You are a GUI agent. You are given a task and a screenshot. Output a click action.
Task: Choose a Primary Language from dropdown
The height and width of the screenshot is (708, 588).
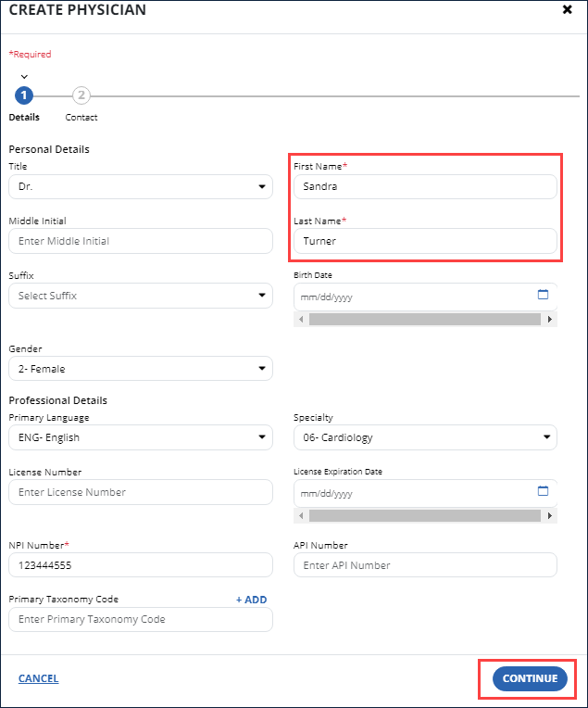(x=141, y=437)
